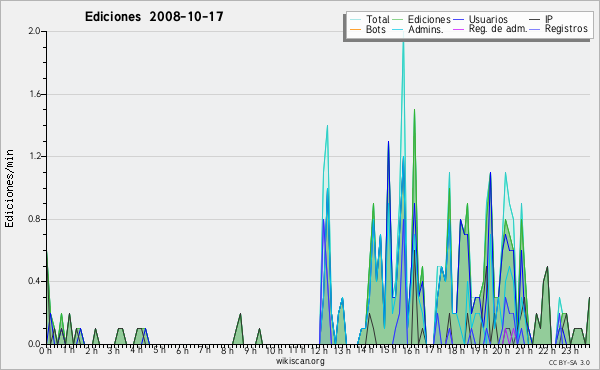Click the dark blue Usuarios legend swatch
This screenshot has height=370, width=600.
coord(458,20)
